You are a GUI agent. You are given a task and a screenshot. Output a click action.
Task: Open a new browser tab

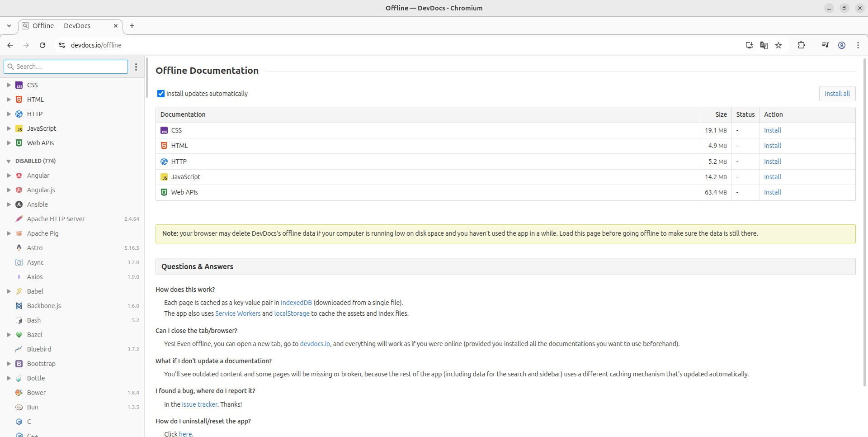[132, 26]
